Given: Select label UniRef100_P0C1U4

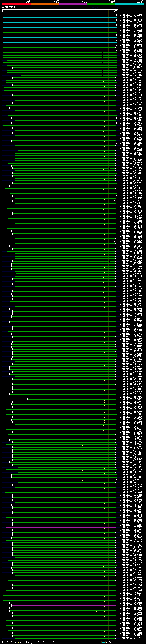Looking at the screenshot, I should 131,314.
